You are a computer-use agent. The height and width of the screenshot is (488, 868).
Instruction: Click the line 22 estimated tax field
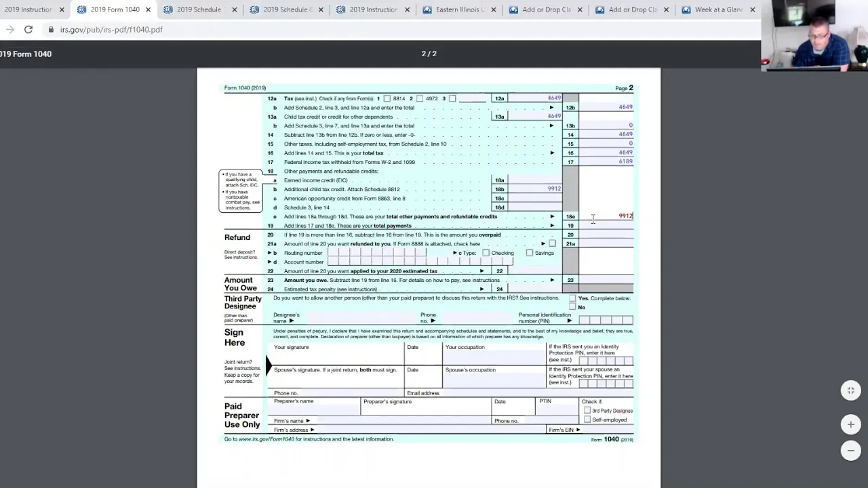pos(535,271)
